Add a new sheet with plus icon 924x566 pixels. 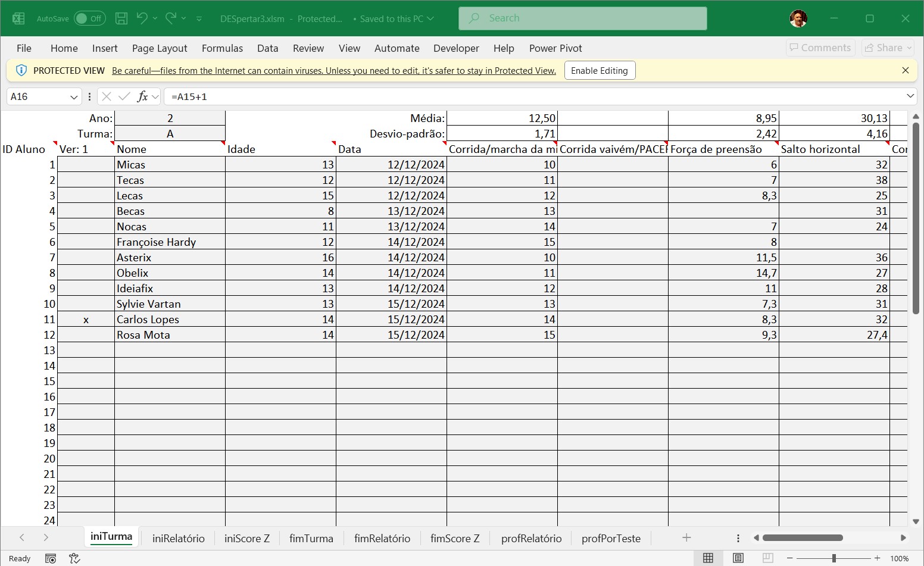click(686, 537)
